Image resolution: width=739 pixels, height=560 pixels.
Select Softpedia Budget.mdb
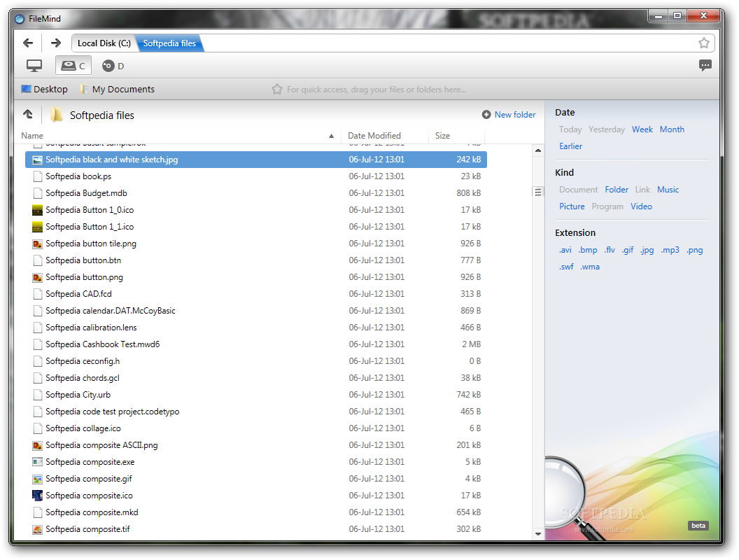(256, 193)
